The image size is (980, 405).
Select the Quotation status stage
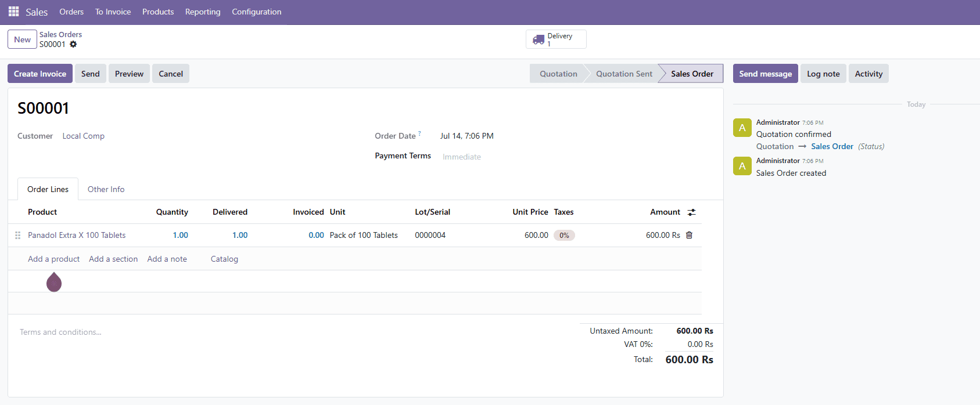(x=558, y=74)
